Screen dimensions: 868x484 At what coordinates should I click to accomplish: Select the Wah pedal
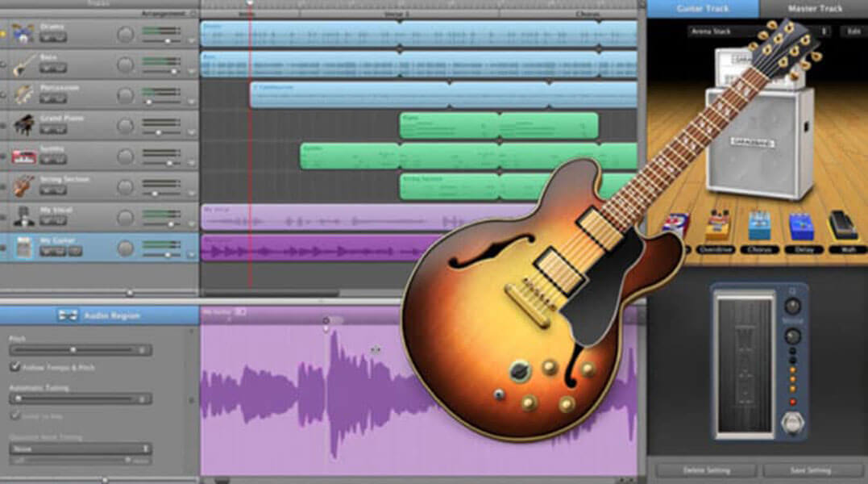pos(842,225)
